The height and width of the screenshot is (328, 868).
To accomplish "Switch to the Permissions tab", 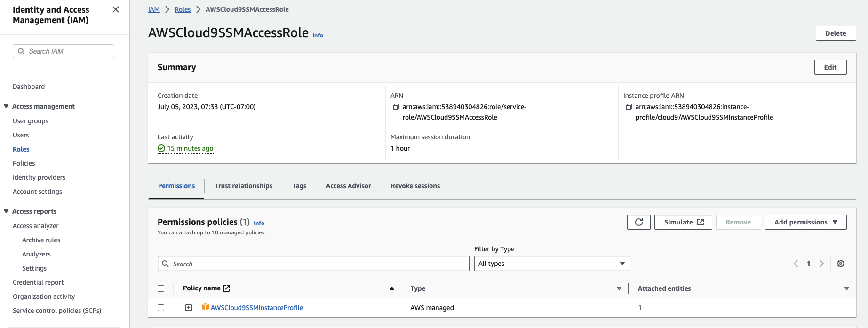I will pyautogui.click(x=176, y=186).
